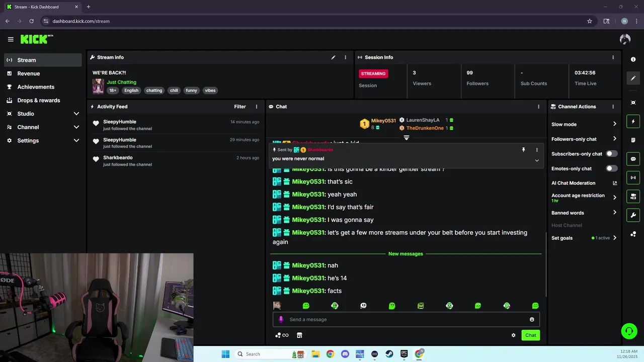This screenshot has width=644, height=362.
Task: Click the camera channel icon in right sidebar
Action: pyautogui.click(x=633, y=196)
